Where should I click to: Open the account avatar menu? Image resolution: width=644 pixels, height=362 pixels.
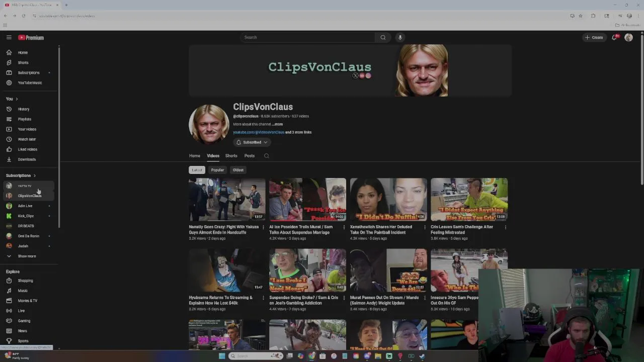click(628, 37)
